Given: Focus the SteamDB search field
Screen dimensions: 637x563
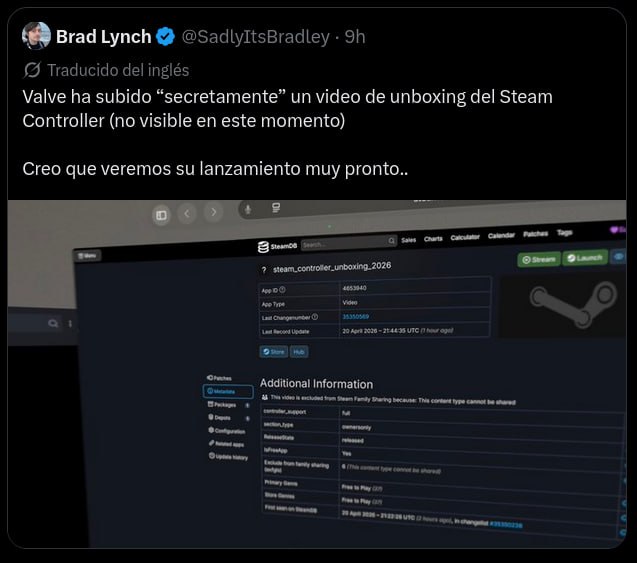Looking at the screenshot, I should pos(349,243).
